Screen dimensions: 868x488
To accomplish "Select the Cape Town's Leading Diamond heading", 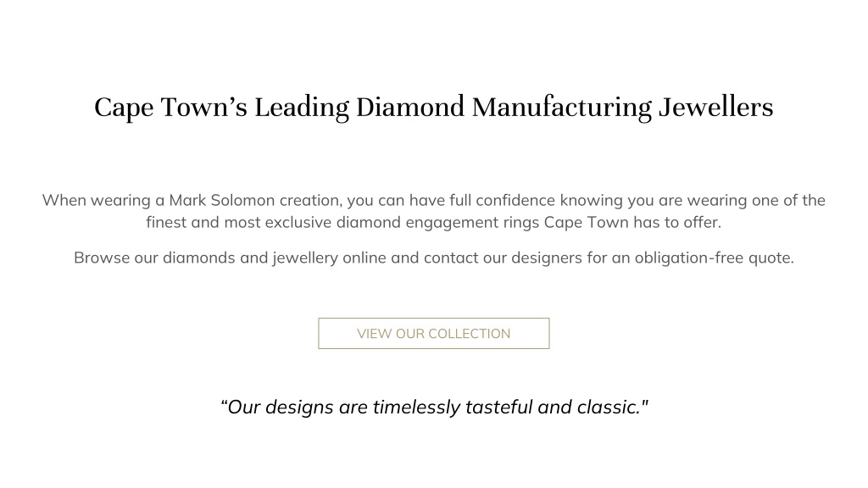I will point(433,108).
